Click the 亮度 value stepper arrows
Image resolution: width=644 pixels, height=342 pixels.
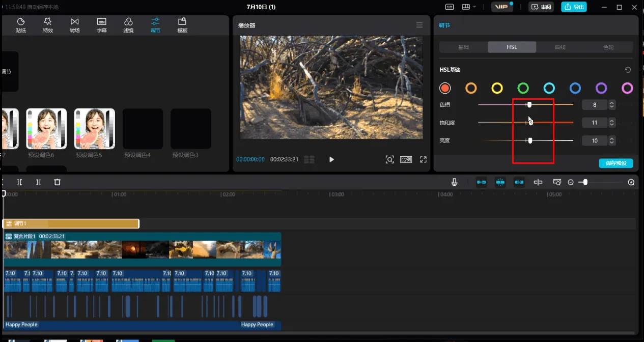click(x=612, y=140)
